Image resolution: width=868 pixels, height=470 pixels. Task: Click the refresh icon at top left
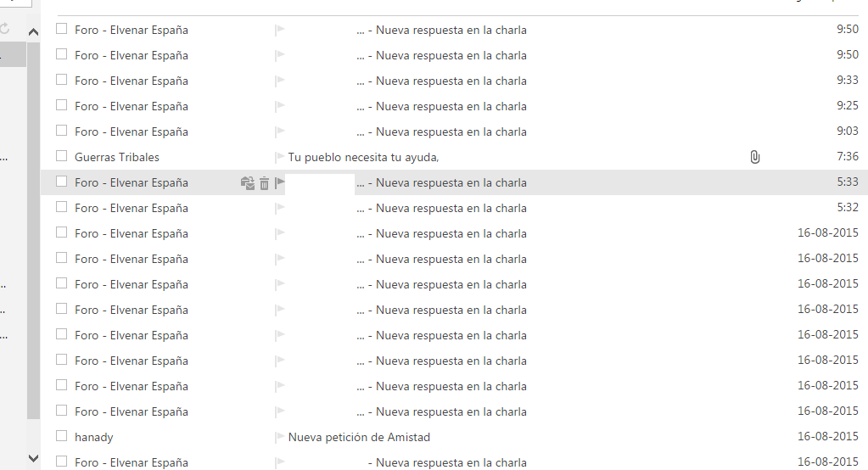pos(5,29)
